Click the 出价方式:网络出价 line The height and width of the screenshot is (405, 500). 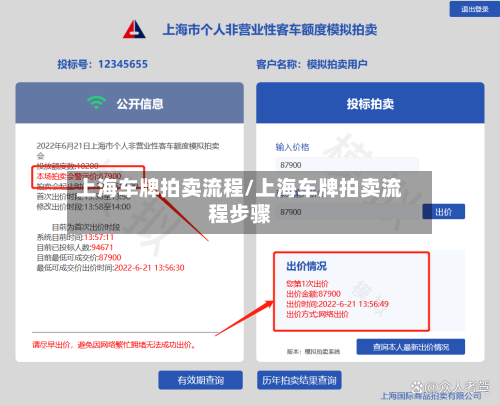coord(317,314)
